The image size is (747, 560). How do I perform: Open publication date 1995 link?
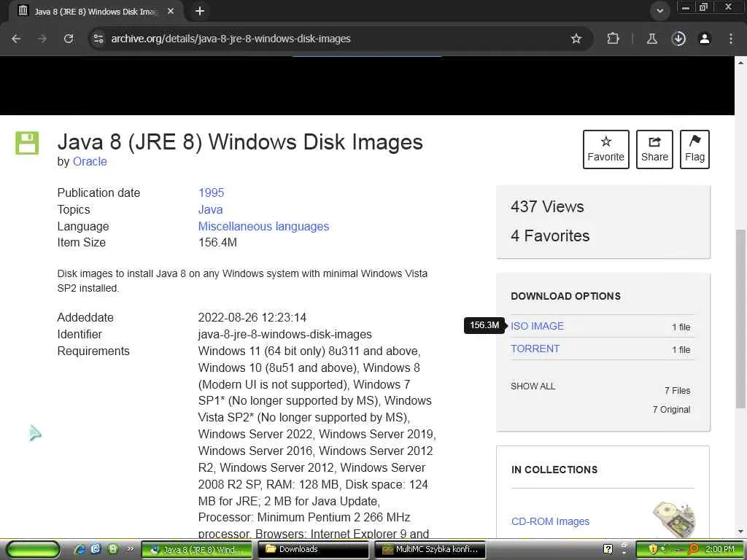[x=211, y=192]
